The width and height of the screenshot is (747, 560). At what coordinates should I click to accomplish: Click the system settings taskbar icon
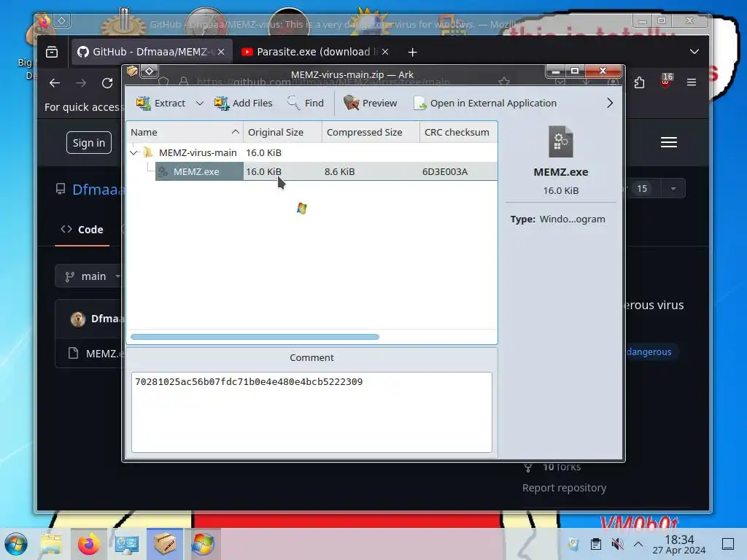click(x=127, y=544)
